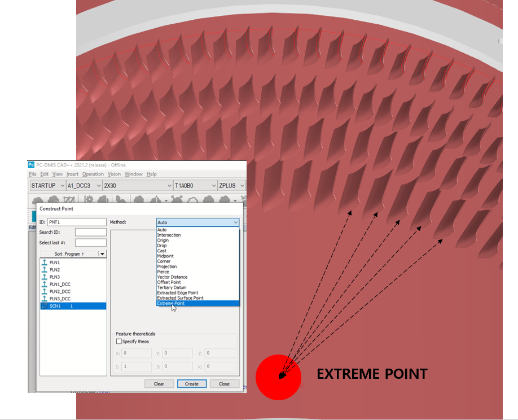Click the cloud toolbar icon with corner arrows
The height and width of the screenshot is (420, 518).
(177, 199)
